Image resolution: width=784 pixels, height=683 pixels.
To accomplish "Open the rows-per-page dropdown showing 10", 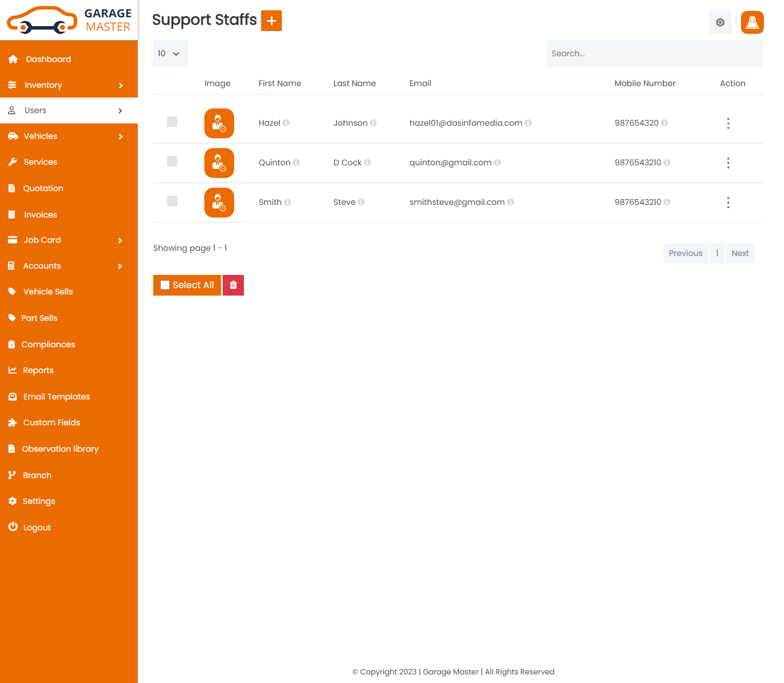I will pyautogui.click(x=170, y=53).
